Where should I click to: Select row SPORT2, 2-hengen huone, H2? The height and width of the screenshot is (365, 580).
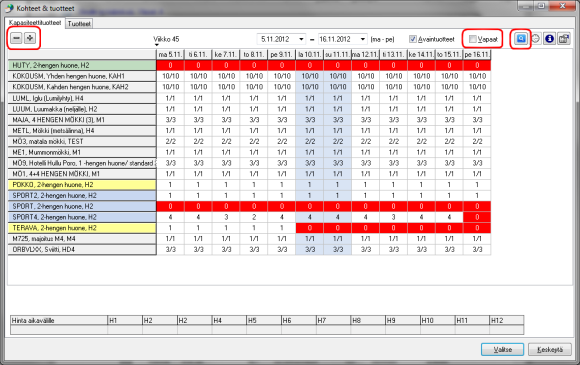(x=82, y=195)
